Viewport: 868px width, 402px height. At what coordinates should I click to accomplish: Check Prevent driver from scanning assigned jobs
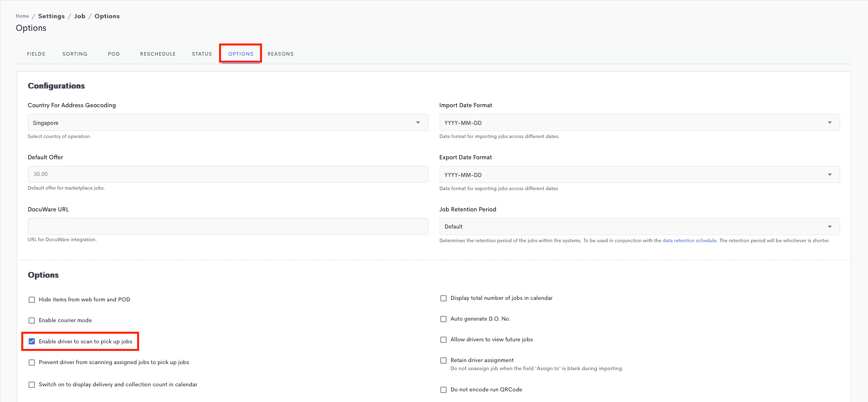[x=32, y=363]
